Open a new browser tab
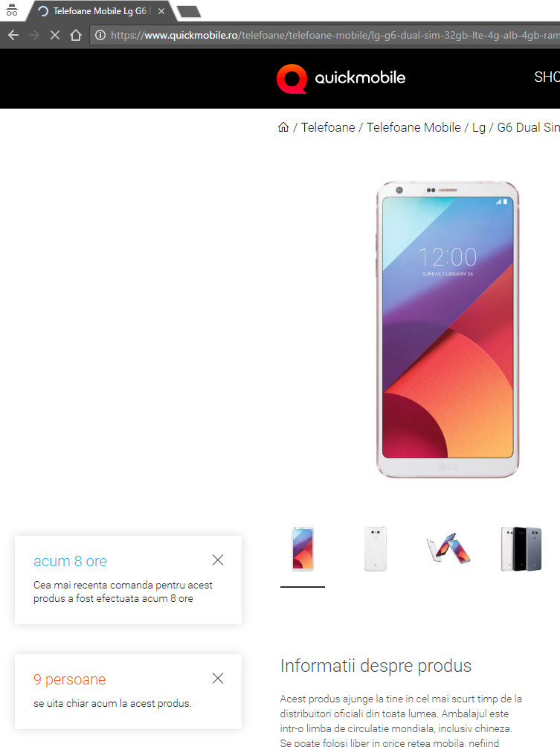The width and height of the screenshot is (560, 747). (x=189, y=11)
